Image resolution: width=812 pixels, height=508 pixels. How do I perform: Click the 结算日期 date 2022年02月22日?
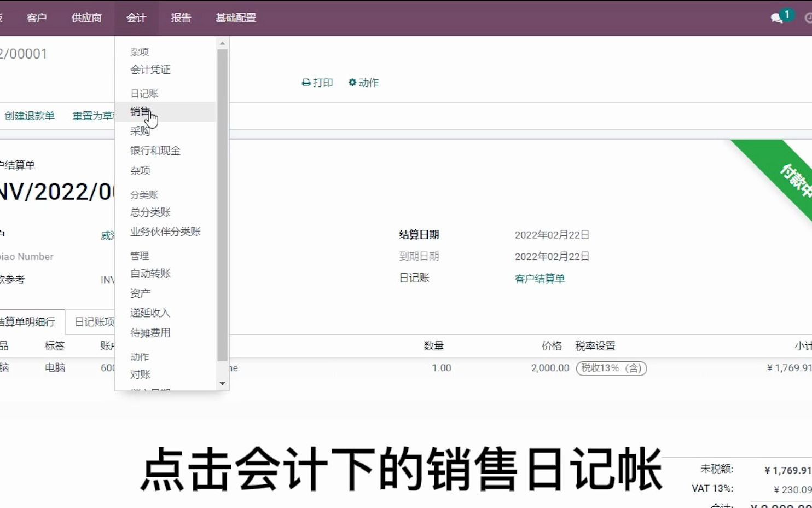click(x=552, y=235)
